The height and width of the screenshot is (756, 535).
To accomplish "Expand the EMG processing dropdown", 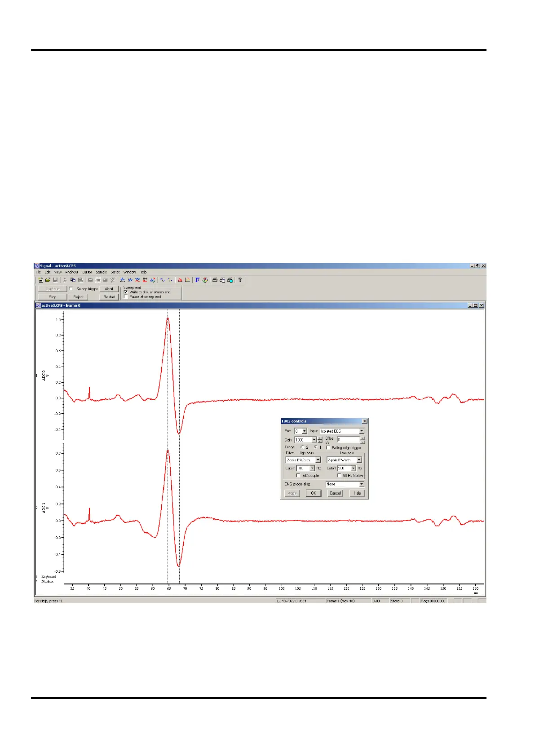I will [x=361, y=484].
